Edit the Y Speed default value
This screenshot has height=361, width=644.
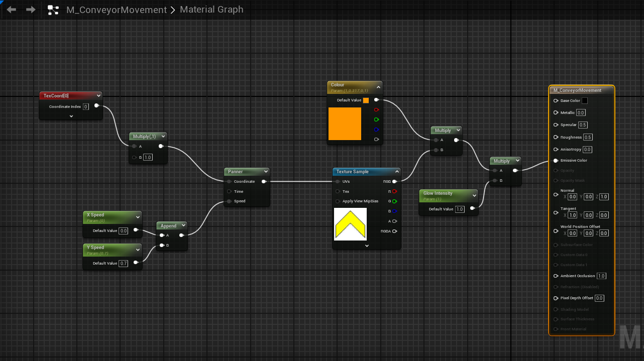[x=124, y=263]
